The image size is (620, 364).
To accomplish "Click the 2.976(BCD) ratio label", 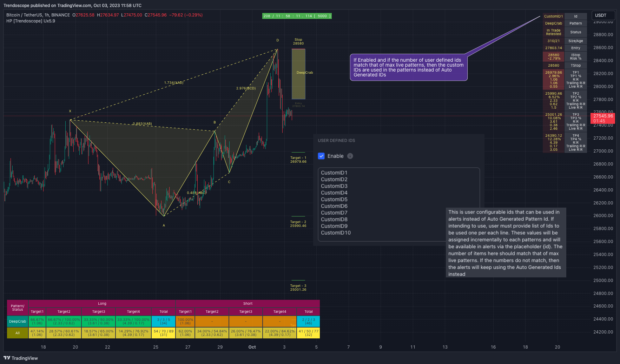I will point(246,88).
